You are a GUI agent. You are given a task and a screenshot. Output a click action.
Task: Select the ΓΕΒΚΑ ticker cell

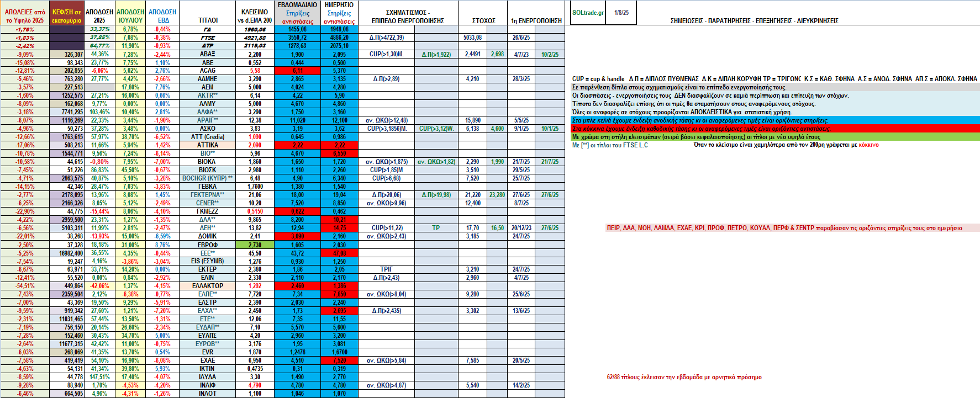click(x=208, y=187)
